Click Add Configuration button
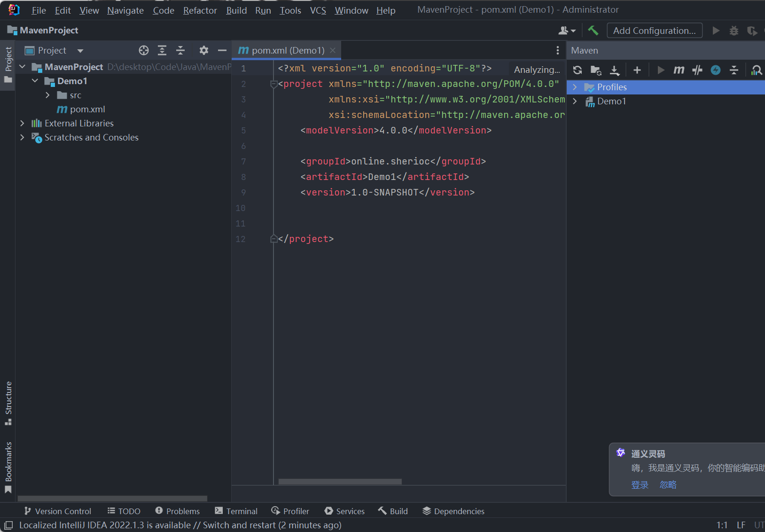The width and height of the screenshot is (765, 532). (x=654, y=31)
